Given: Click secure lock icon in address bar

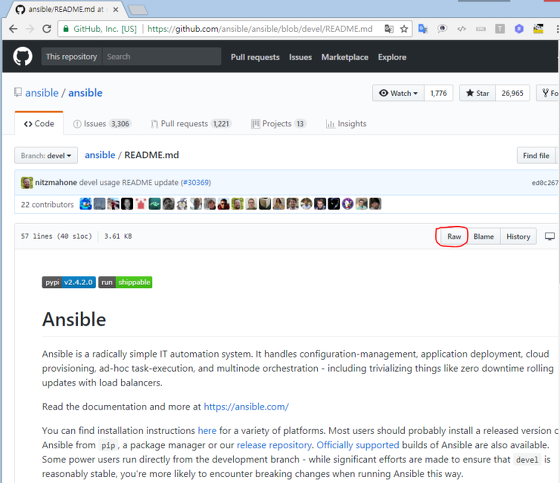Looking at the screenshot, I should pos(66,29).
